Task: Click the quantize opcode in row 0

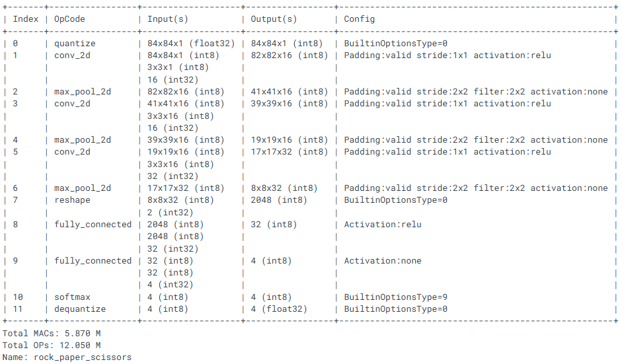Action: click(75, 44)
